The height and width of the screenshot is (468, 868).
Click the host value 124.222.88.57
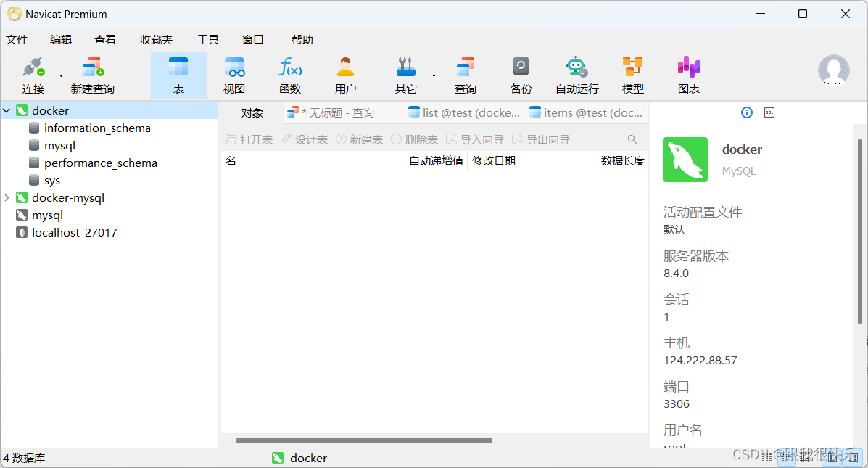(x=700, y=361)
